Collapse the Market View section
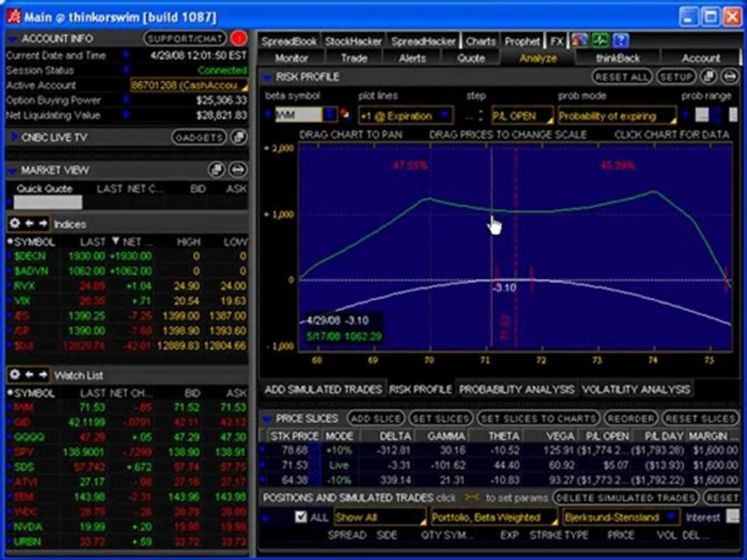The height and width of the screenshot is (560, 747). (12, 170)
